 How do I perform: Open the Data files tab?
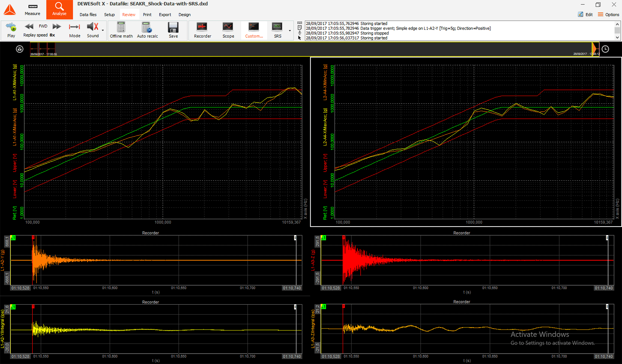(x=88, y=15)
